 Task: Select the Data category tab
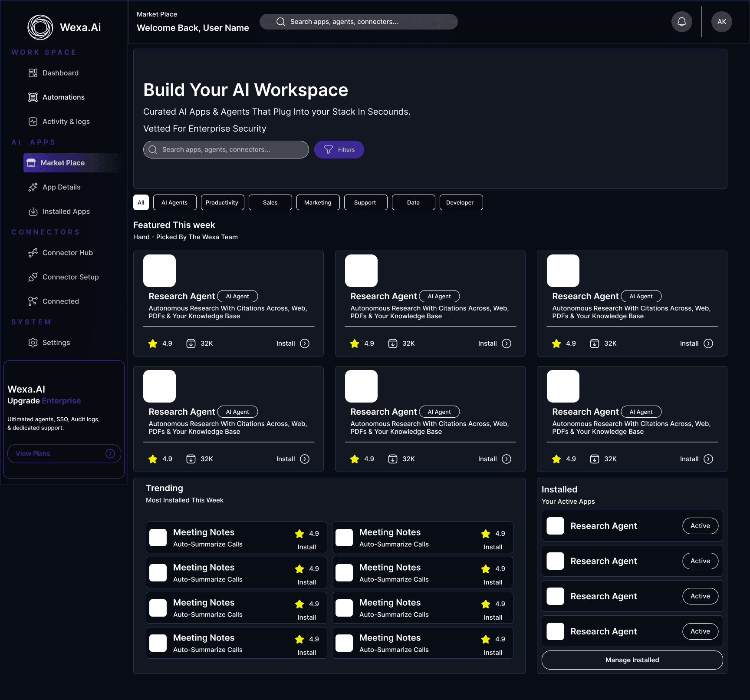[x=413, y=202]
